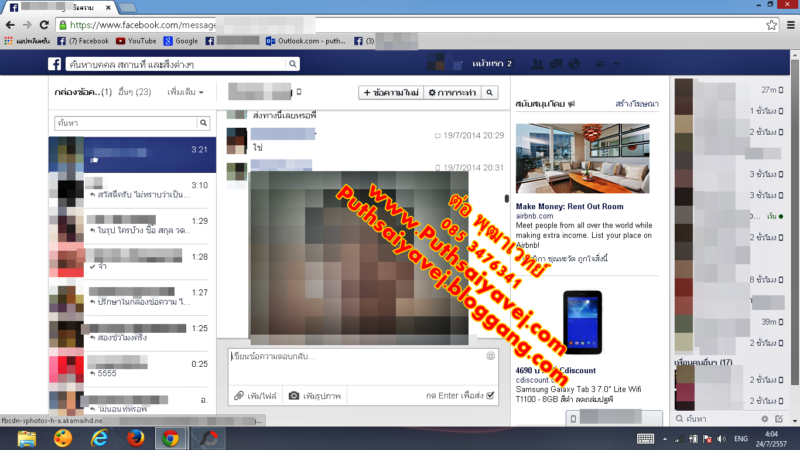Viewport: 800px width, 450px height.
Task: Open the Chrome menu hamburger icon
Action: pos(790,24)
